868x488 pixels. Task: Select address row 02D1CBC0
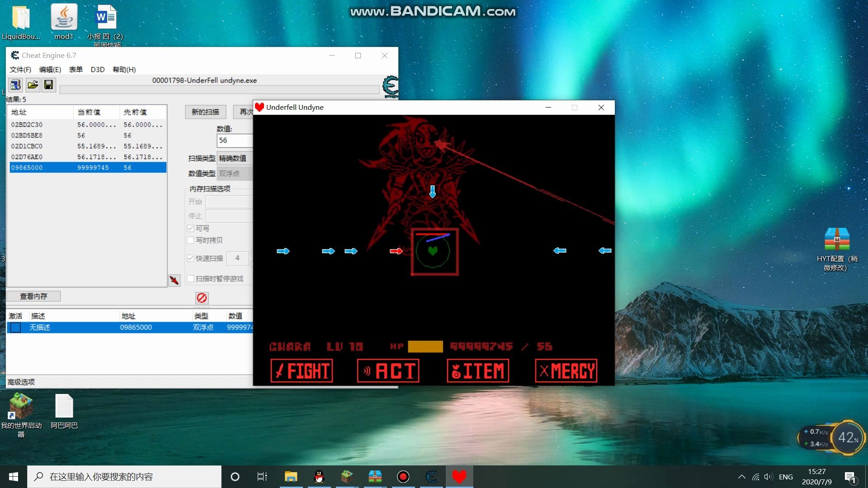click(x=88, y=146)
